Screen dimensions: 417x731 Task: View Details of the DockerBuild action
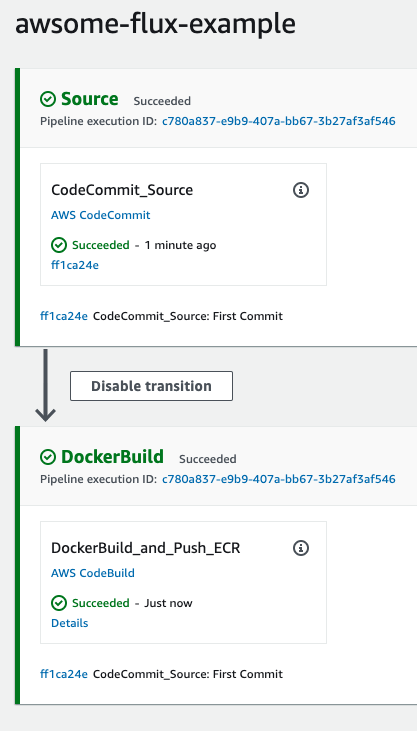70,623
